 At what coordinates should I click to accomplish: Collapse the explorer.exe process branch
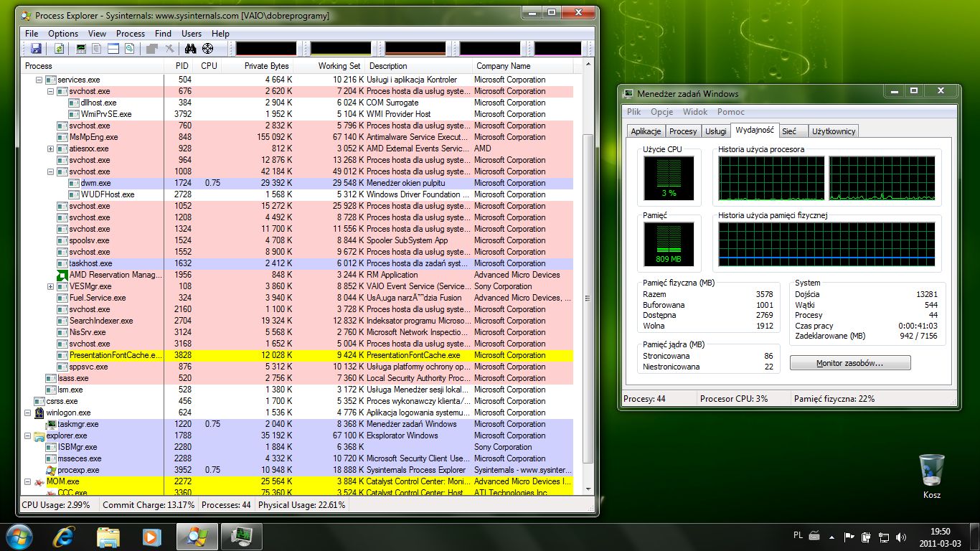pyautogui.click(x=28, y=435)
